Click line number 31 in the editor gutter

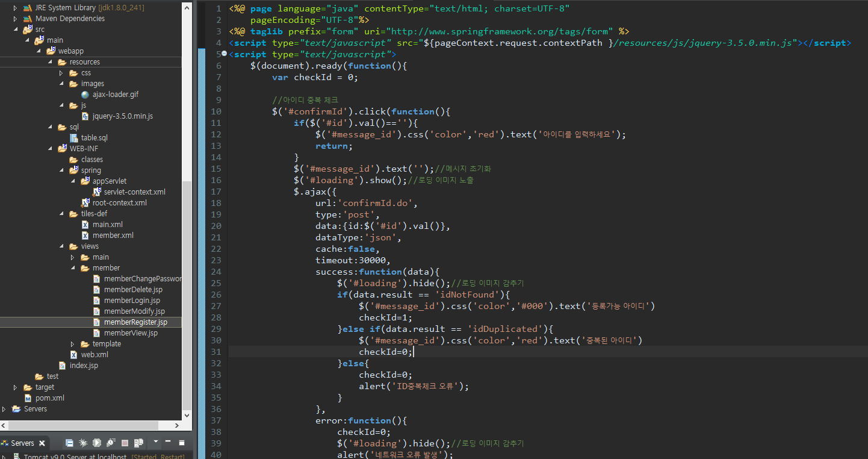tap(216, 352)
